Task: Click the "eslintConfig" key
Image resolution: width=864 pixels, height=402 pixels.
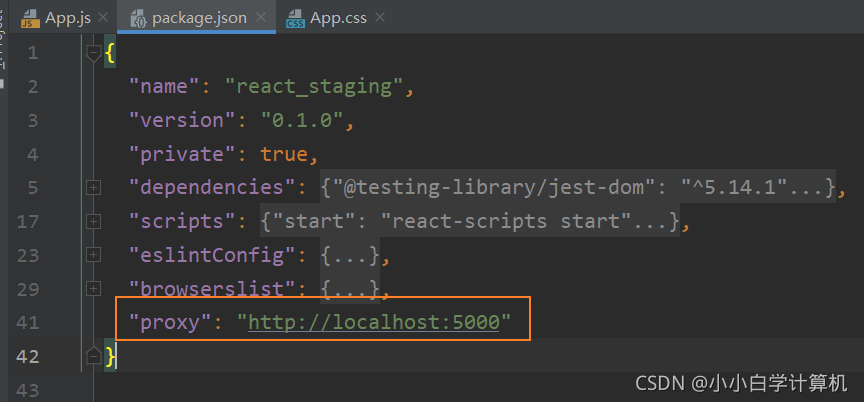Action: pyautogui.click(x=212, y=255)
